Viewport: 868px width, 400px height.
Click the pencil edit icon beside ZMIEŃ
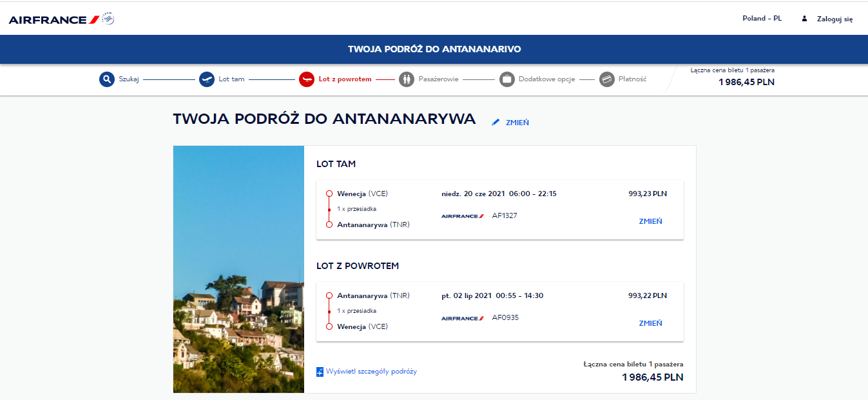click(x=496, y=122)
